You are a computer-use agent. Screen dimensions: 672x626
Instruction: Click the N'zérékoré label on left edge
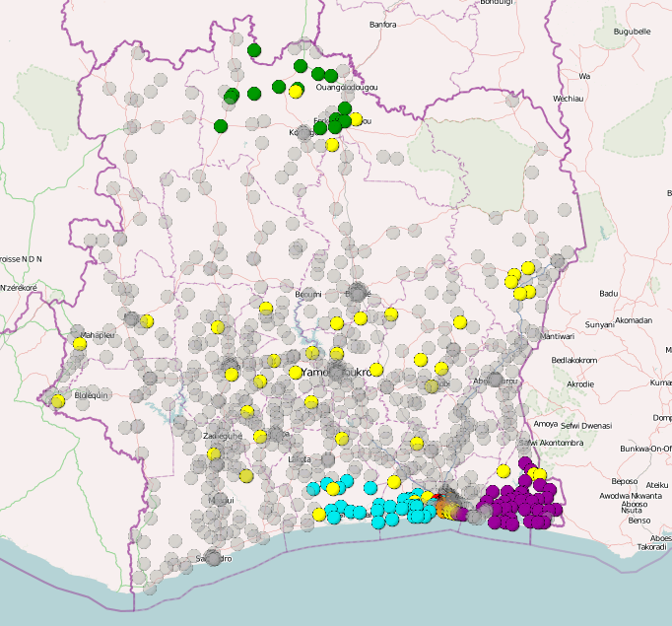(x=18, y=288)
